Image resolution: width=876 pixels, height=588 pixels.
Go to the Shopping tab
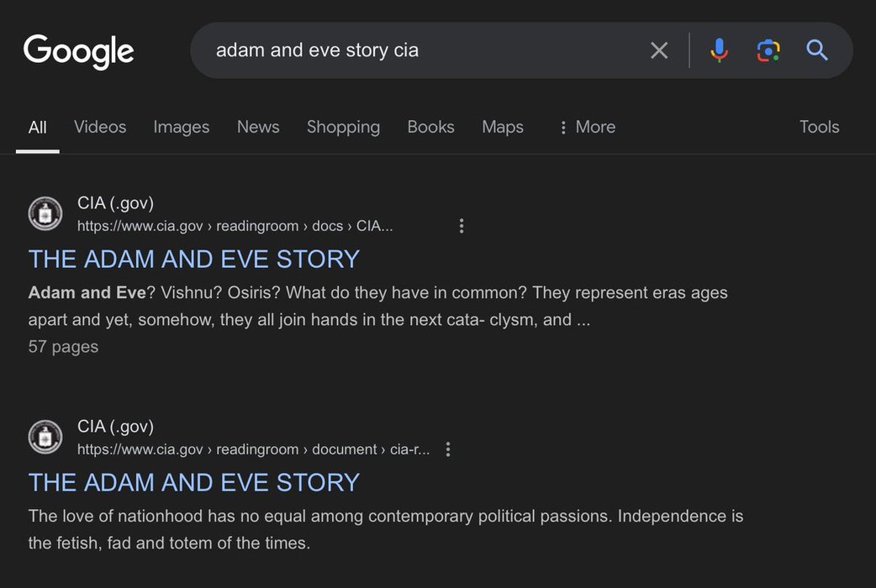[x=343, y=127]
